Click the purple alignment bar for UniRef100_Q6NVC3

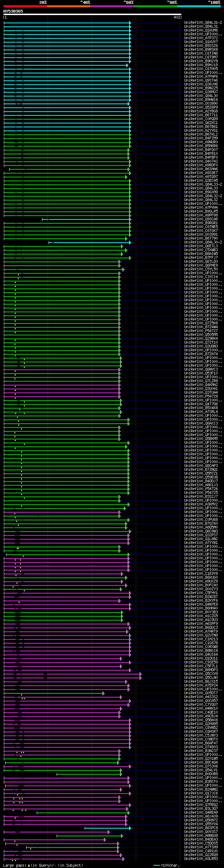[x=62, y=370]
